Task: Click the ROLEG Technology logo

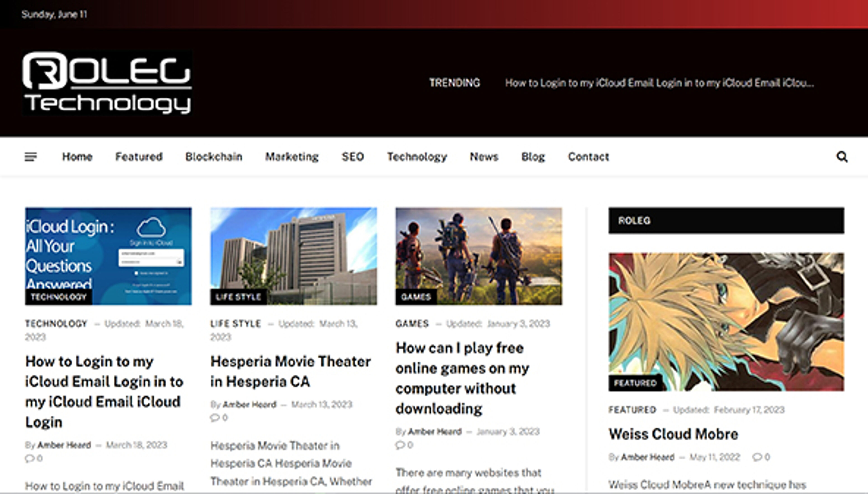Action: point(107,83)
